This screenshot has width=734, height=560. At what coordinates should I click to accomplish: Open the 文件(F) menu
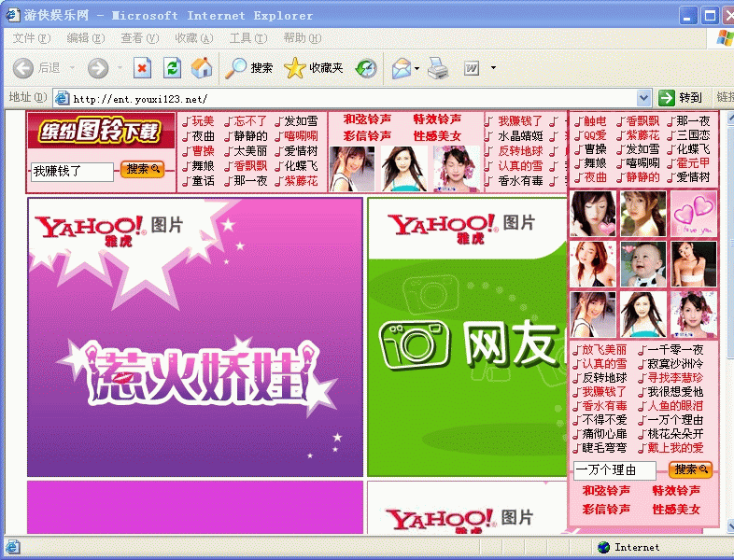[32, 38]
